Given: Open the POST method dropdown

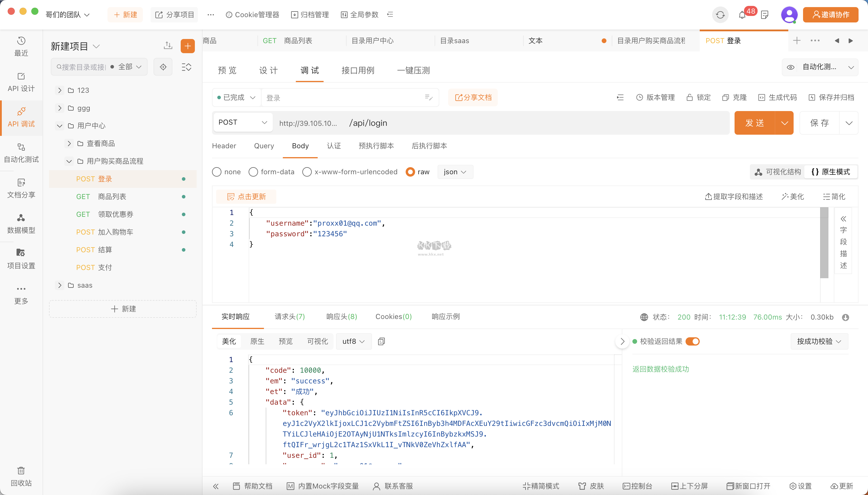Looking at the screenshot, I should tap(243, 122).
